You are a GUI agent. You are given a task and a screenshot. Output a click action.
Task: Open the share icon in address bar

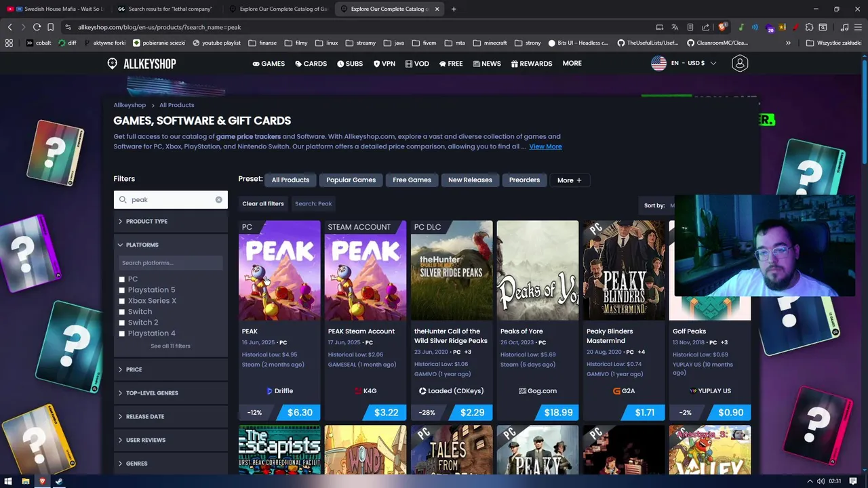click(x=705, y=27)
